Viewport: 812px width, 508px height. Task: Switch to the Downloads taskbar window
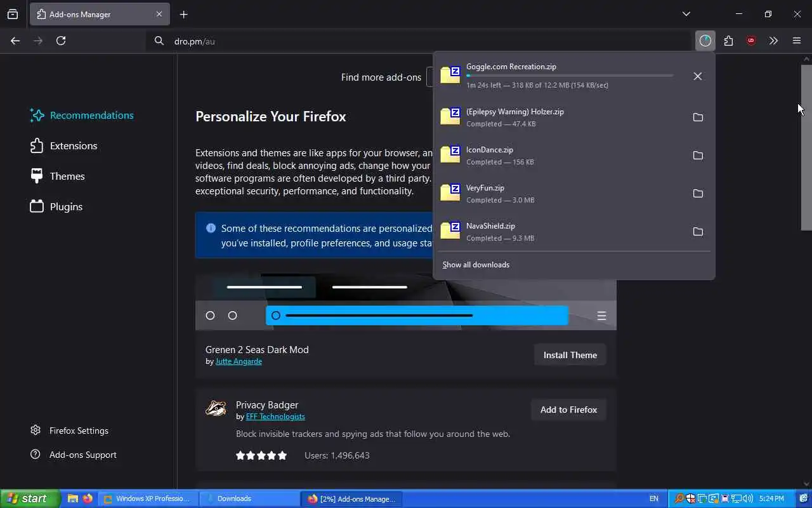point(249,498)
